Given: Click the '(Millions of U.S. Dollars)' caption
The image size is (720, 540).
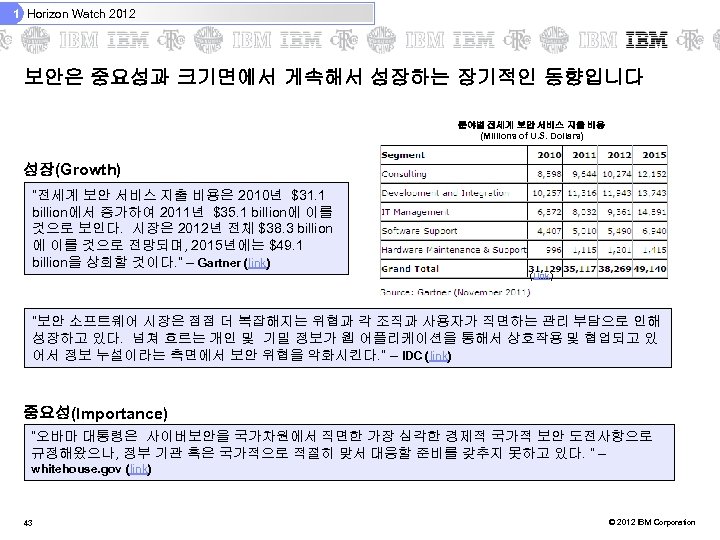Looking at the screenshot, I should pos(532,136).
